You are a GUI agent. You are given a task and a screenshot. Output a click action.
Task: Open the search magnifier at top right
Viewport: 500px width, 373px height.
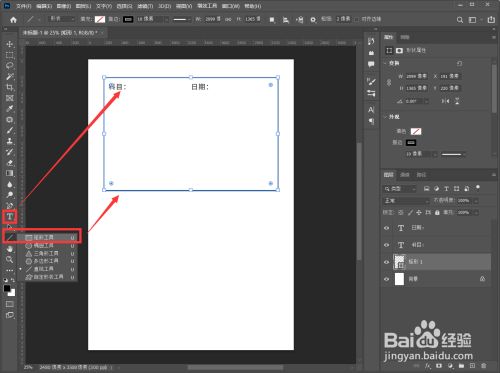point(460,20)
